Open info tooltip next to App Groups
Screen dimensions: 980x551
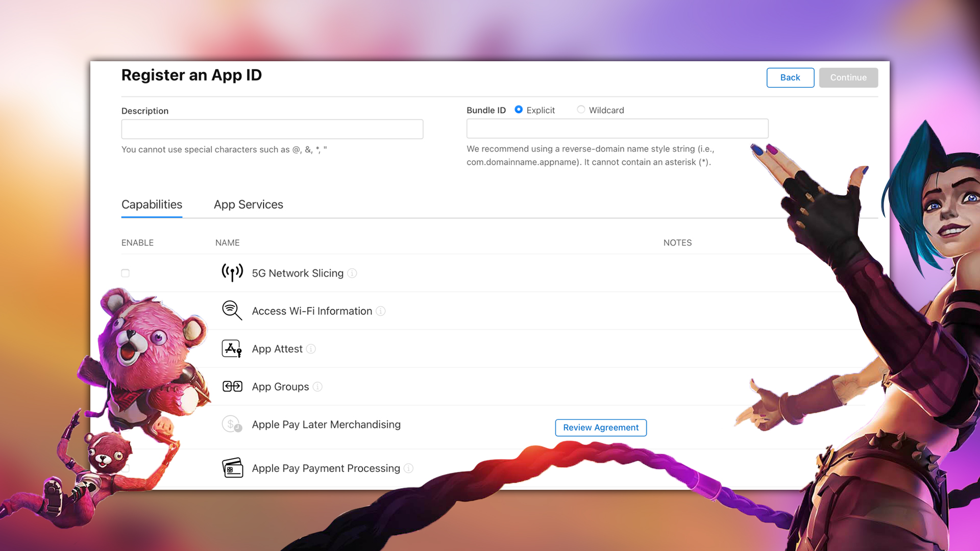pyautogui.click(x=317, y=387)
